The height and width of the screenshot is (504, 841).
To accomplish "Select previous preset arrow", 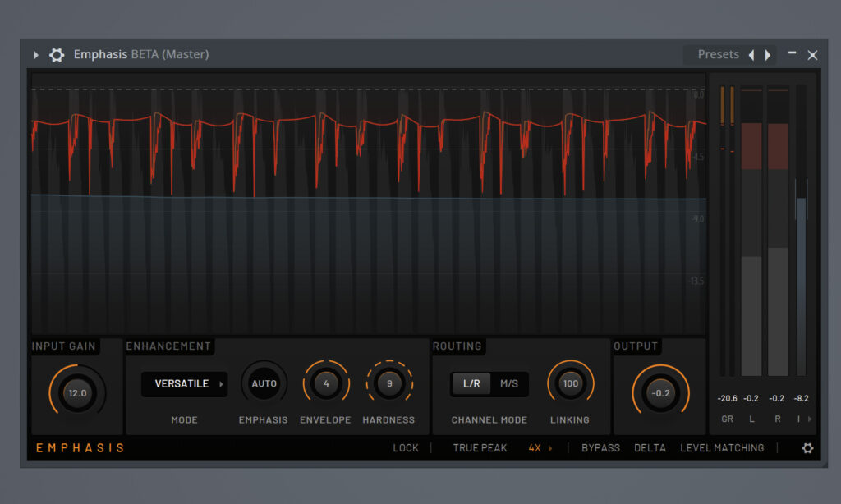I will 751,55.
